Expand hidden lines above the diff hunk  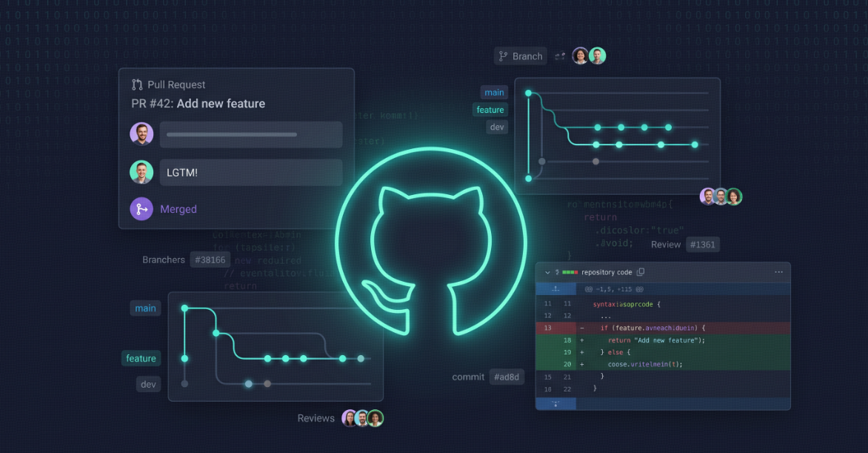[555, 289]
